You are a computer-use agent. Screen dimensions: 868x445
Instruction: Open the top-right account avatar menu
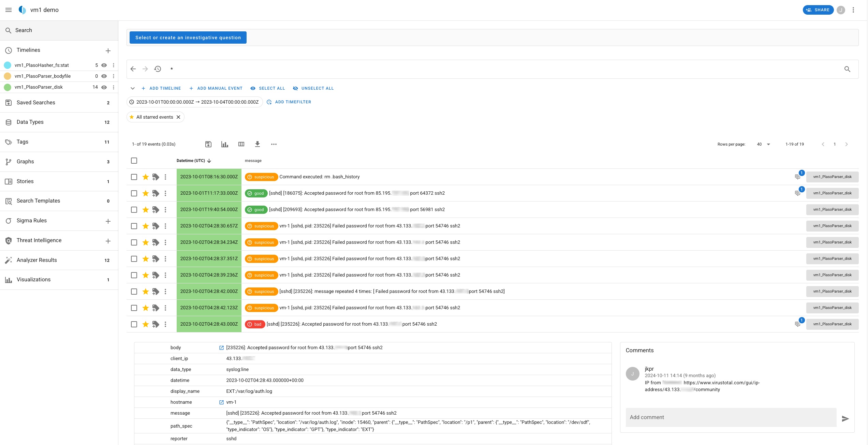[x=841, y=10]
